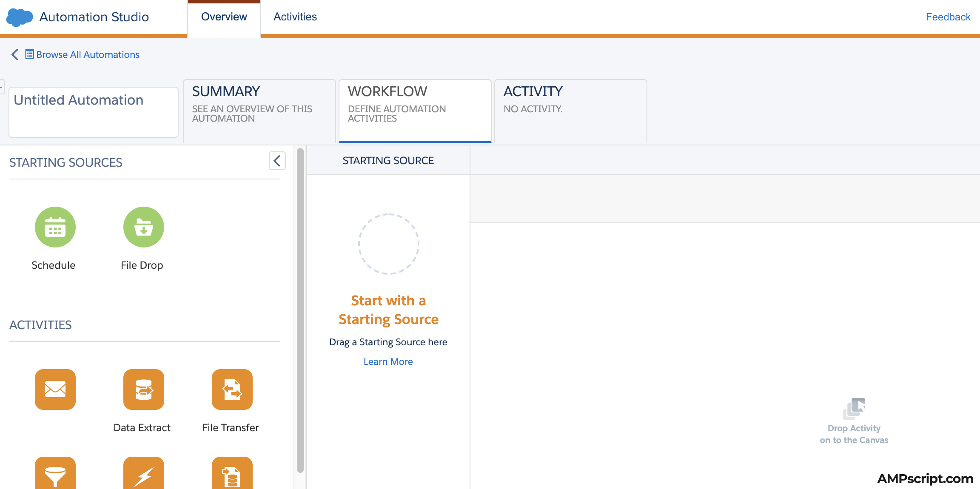
Task: Select the File Drop starting source icon
Action: pyautogui.click(x=143, y=227)
